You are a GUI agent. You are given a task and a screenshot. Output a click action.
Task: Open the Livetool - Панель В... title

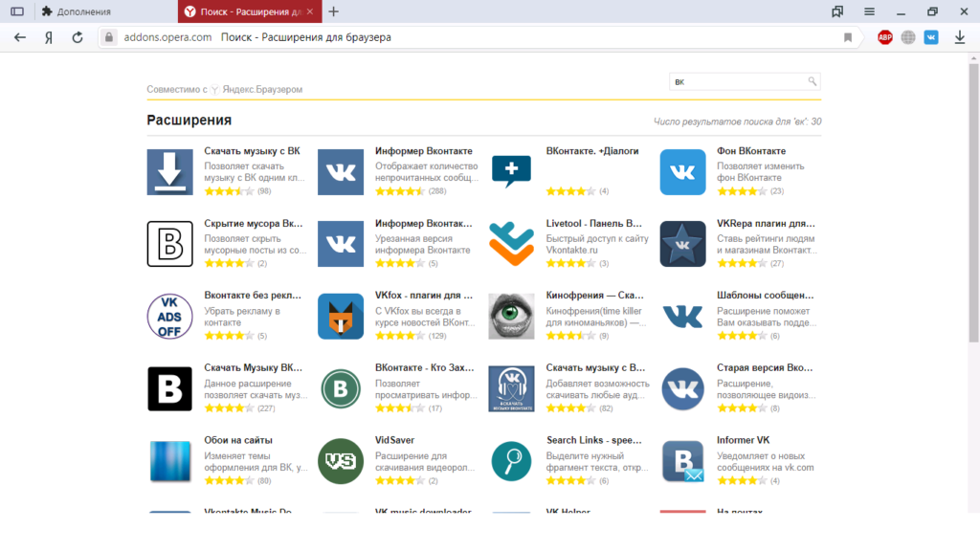coord(593,224)
